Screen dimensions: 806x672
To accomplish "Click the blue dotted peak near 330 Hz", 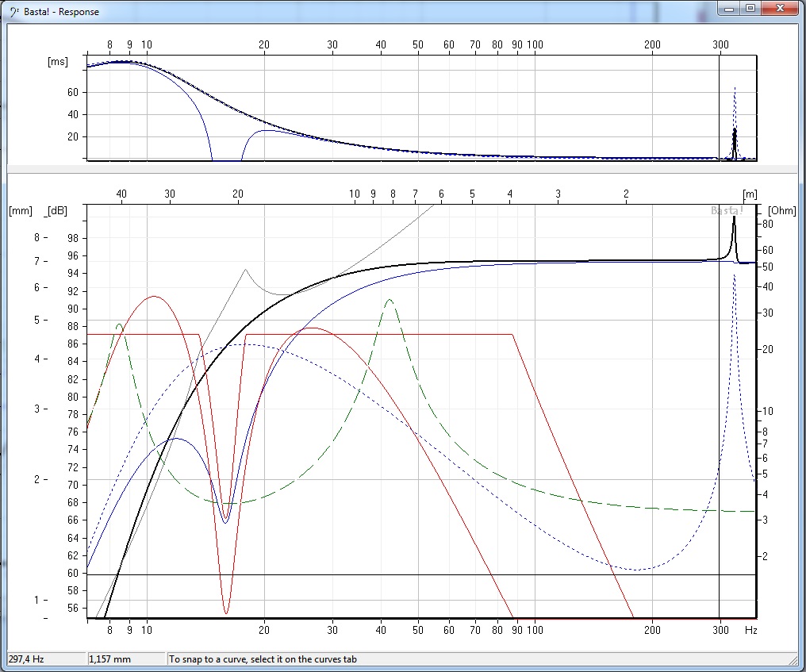I will [x=735, y=275].
